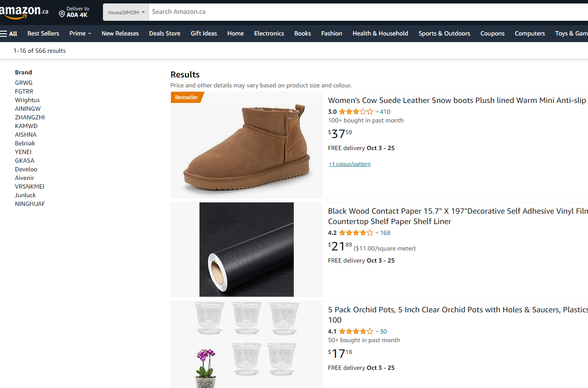588x388 pixels.
Task: Open the Deals Store tab
Action: pyautogui.click(x=164, y=33)
